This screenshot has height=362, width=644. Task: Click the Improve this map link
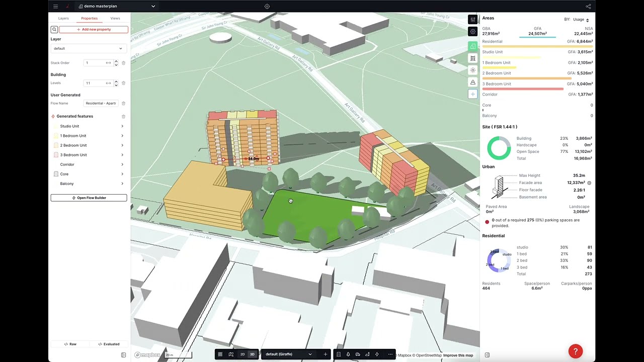click(458, 355)
